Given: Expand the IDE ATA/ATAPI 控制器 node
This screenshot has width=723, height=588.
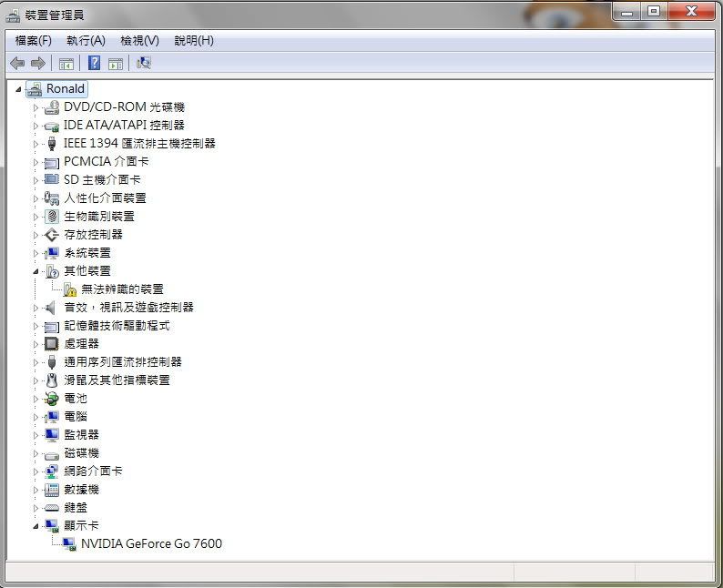Looking at the screenshot, I should (36, 126).
